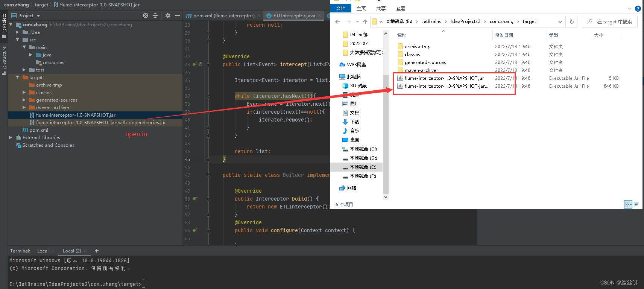
Task: Click the override gutter icon on line 33
Action: point(195,64)
